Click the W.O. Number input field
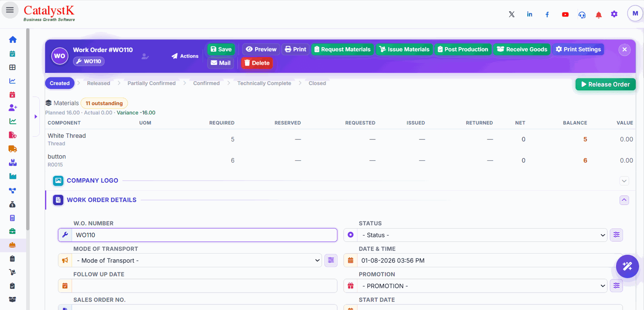Viewport: 644px width, 310px height. [204, 235]
